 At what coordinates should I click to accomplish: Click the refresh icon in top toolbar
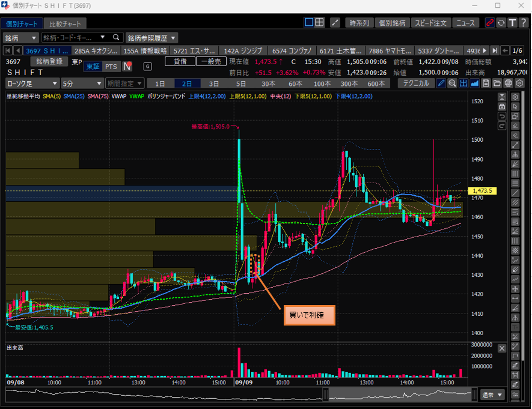click(x=501, y=23)
